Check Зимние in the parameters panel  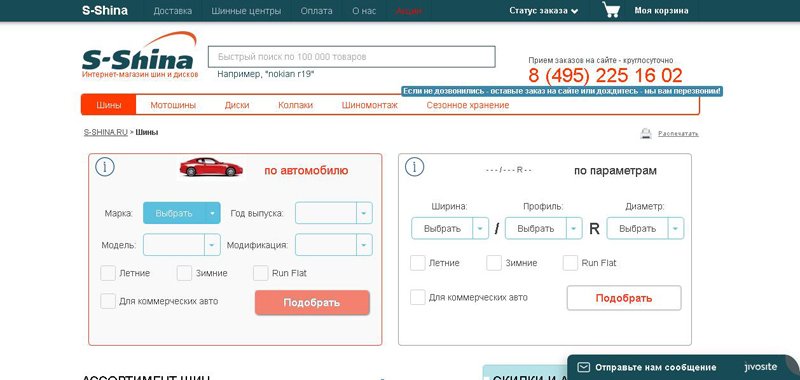click(494, 263)
